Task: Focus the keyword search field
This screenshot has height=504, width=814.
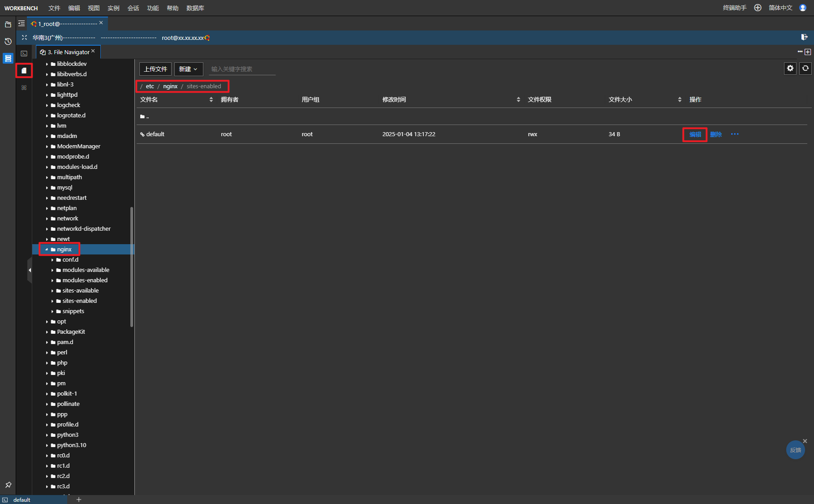Action: coord(242,69)
